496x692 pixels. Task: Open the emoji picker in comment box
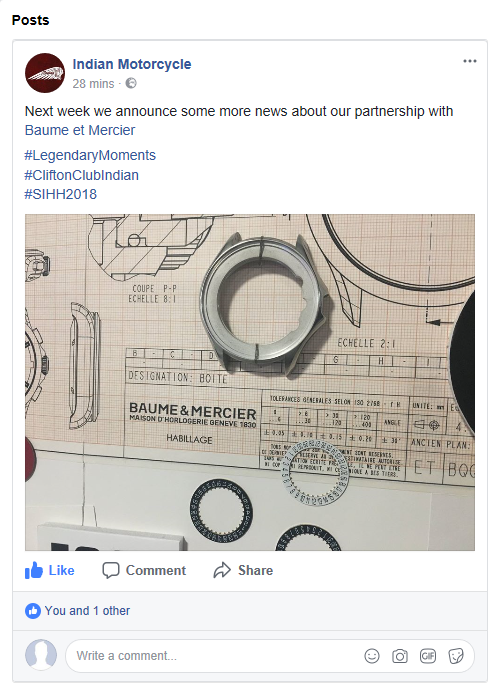point(372,656)
